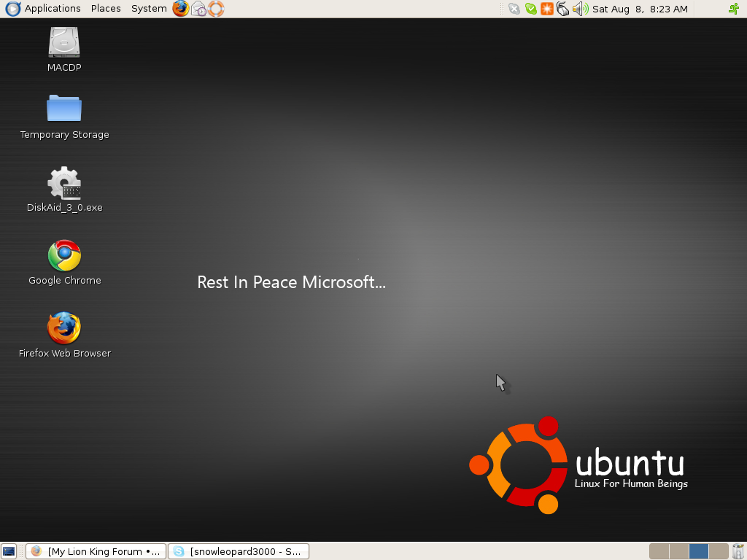Open the Places menu
The image size is (747, 560).
click(x=106, y=9)
